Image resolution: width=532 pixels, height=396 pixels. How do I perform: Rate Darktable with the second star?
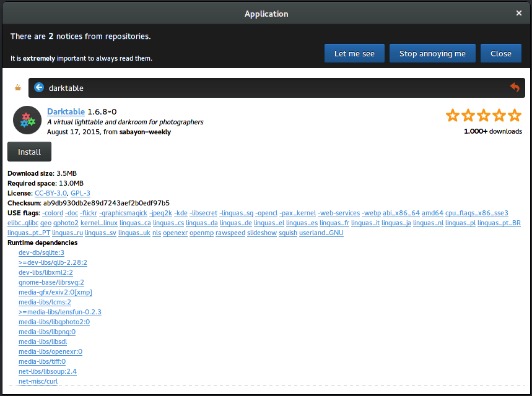468,115
